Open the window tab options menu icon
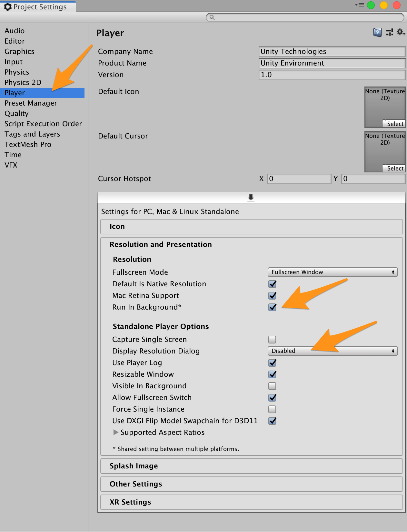 359,5
